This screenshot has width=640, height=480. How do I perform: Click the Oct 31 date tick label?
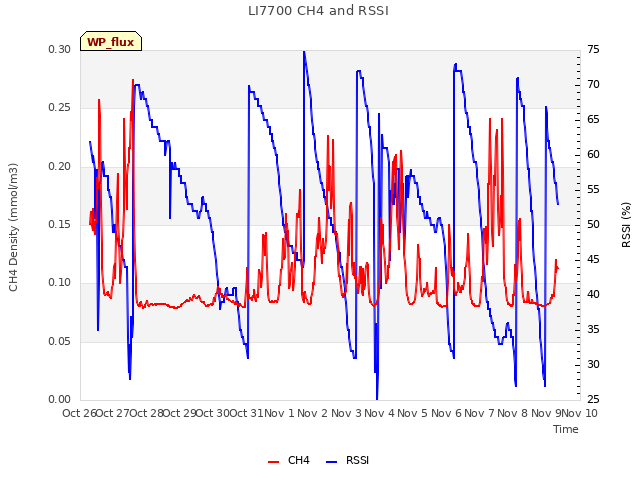(x=247, y=413)
